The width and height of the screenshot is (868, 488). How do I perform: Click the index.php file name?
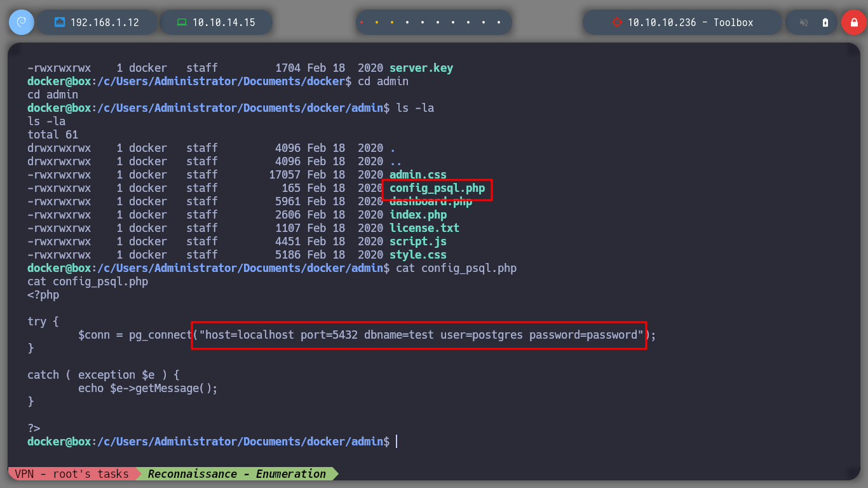[x=418, y=215]
